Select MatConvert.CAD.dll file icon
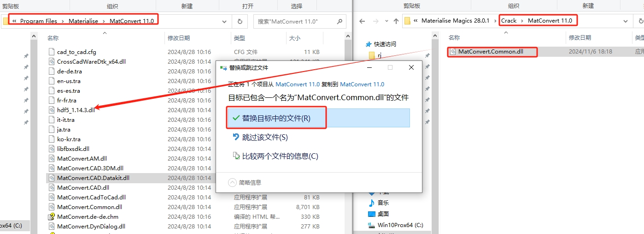 (52, 187)
